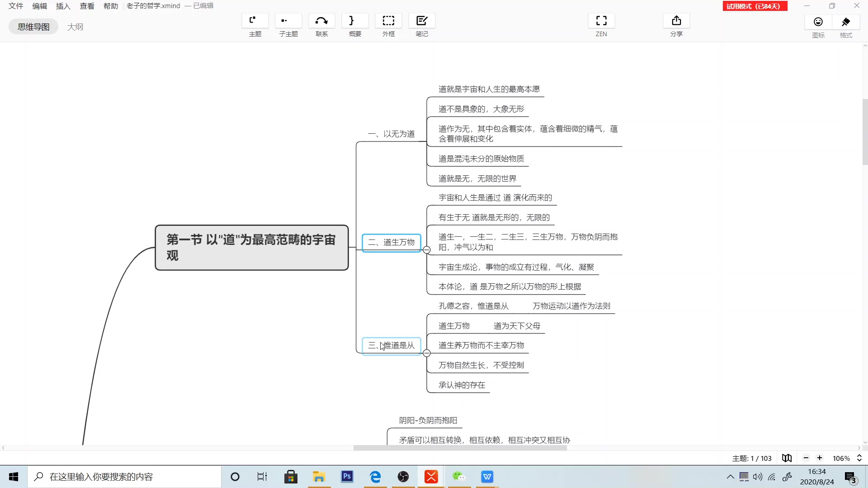Select the 第一节 central topic box
This screenshot has height=488, width=868.
(x=252, y=248)
